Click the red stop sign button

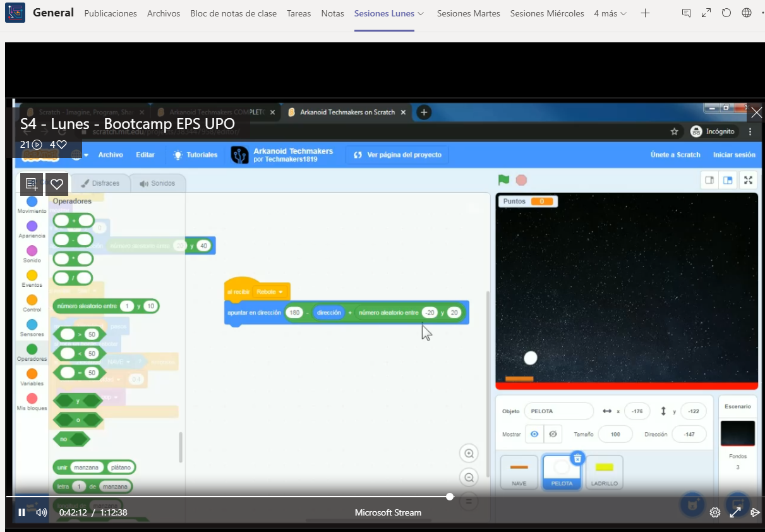pos(521,180)
